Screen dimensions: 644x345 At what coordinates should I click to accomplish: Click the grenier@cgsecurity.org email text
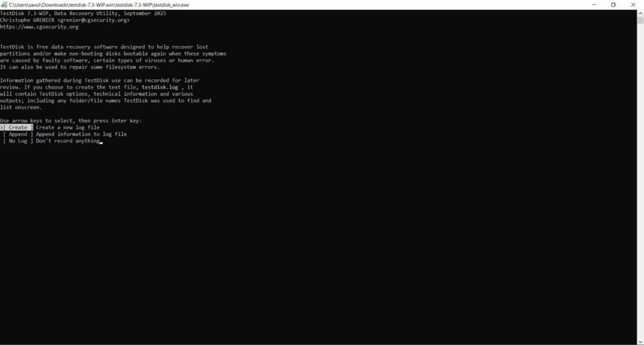click(93, 20)
